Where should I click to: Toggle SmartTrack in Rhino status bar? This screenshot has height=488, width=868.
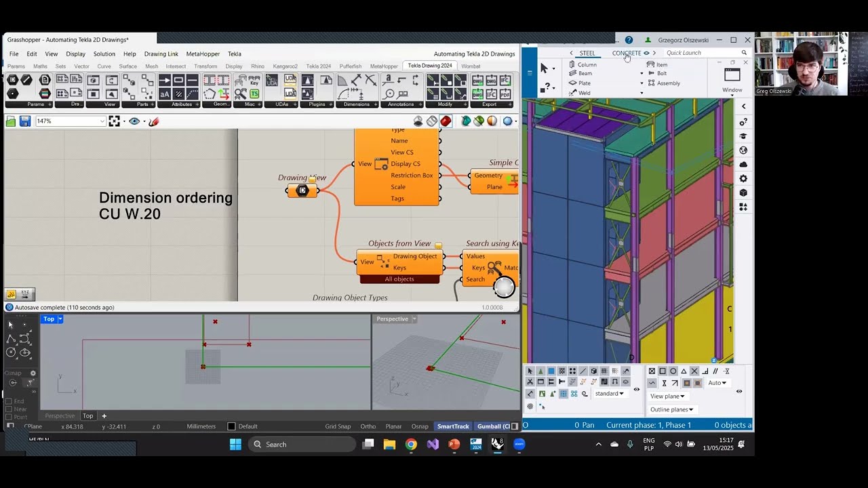click(453, 426)
